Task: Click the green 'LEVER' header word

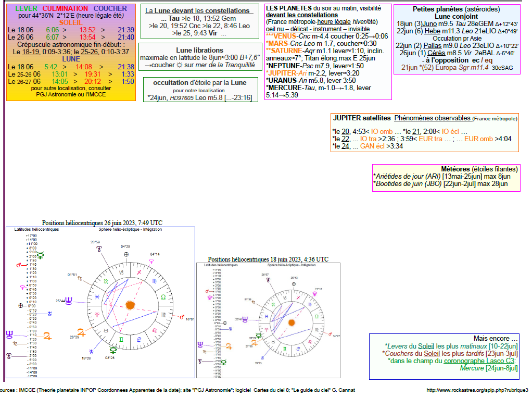Action: point(26,8)
